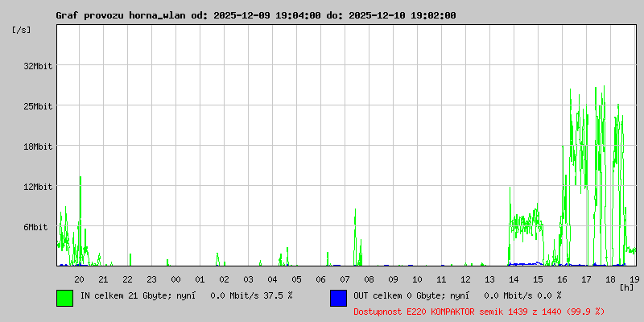Click the green traffic spike after hour 07

pyautogui.click(x=355, y=236)
